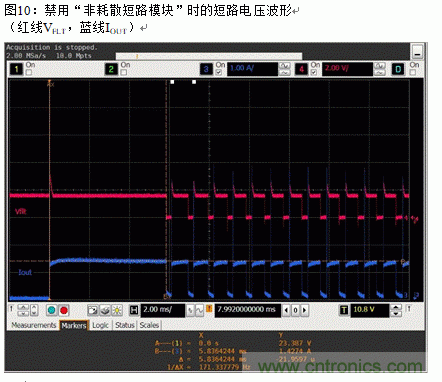Click the channel 3 scale field 1.00 A/

click(x=252, y=69)
